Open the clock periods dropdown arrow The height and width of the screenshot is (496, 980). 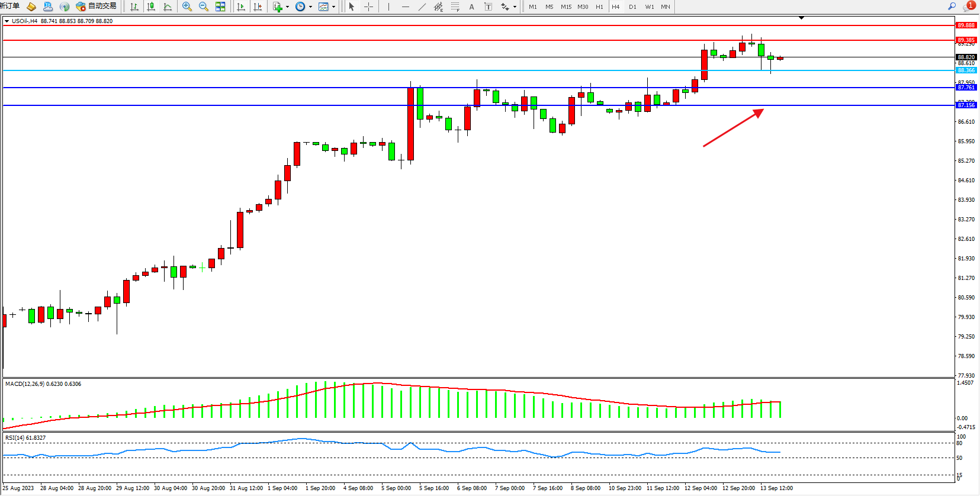point(310,7)
